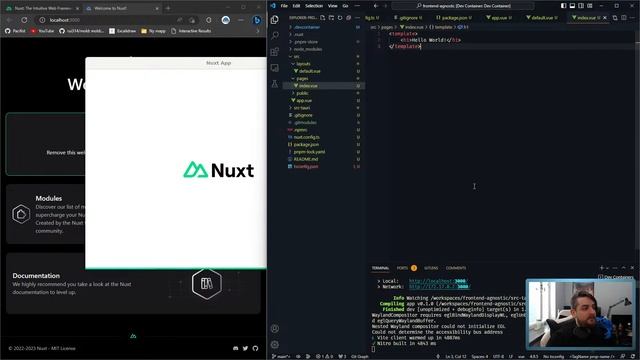Select the COMMENTS panel tab

coord(456,268)
